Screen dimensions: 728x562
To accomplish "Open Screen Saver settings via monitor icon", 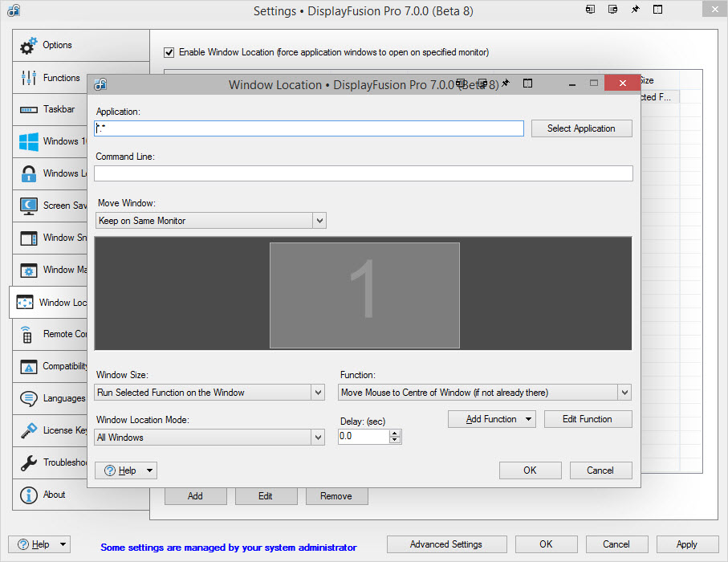I will [28, 206].
